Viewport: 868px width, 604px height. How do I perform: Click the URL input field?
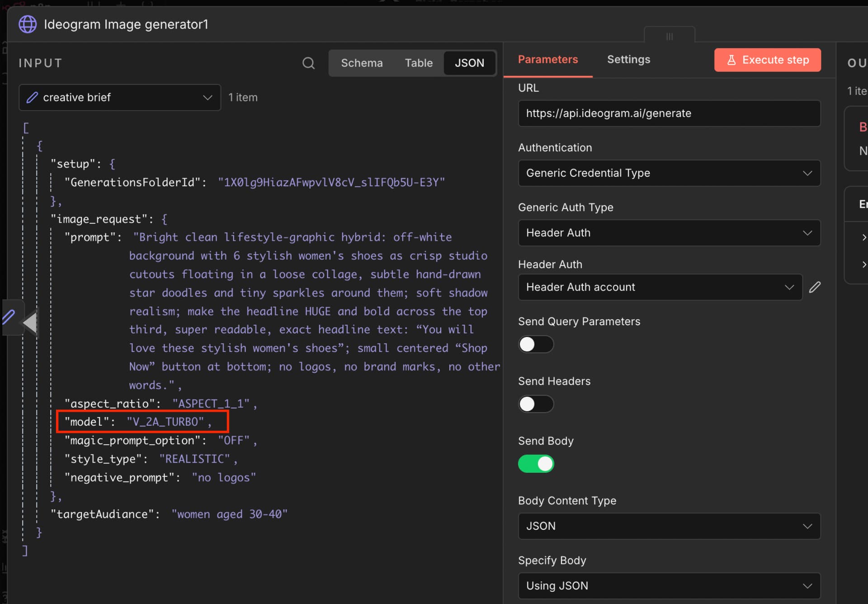(x=669, y=113)
